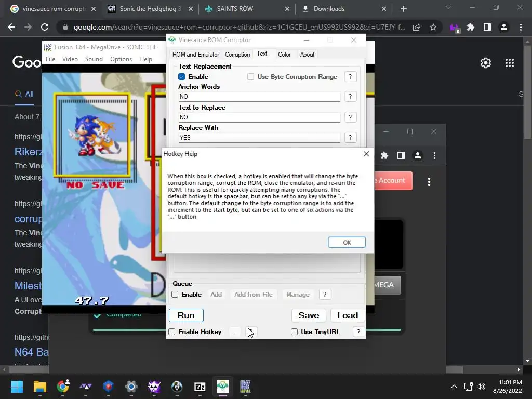
Task: Open Fusion Options menu
Action: [121, 59]
